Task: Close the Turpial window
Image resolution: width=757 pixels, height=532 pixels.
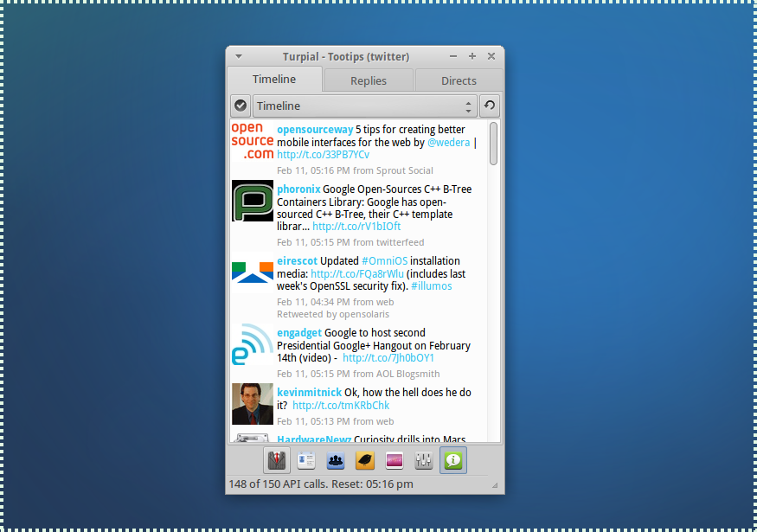Action: [x=491, y=56]
